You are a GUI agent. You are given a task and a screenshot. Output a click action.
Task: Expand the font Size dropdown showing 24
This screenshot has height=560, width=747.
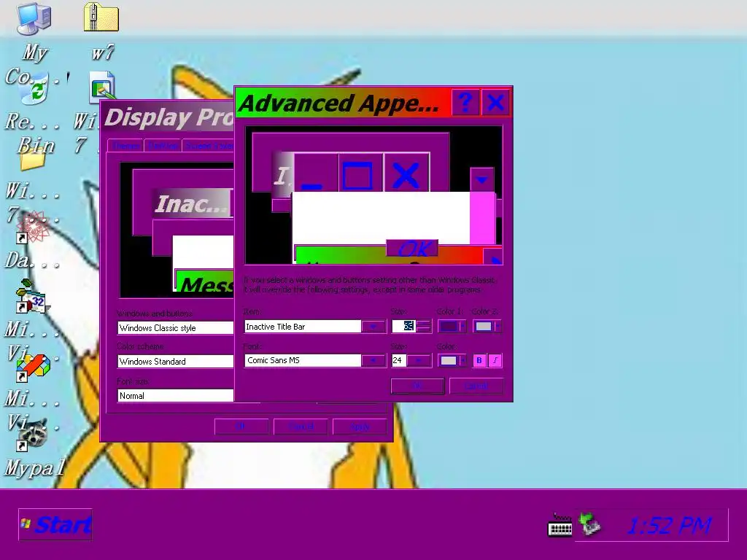tap(419, 360)
